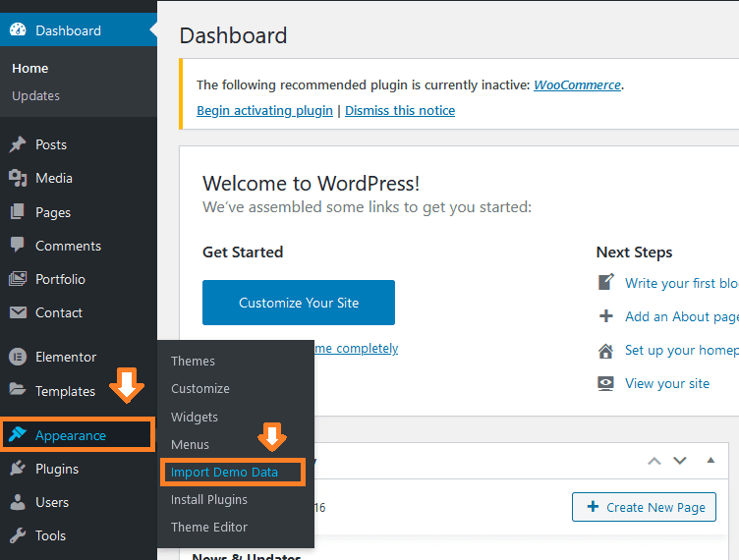The image size is (739, 560).
Task: Click the plus icon beside Add an About page
Action: pyautogui.click(x=606, y=316)
